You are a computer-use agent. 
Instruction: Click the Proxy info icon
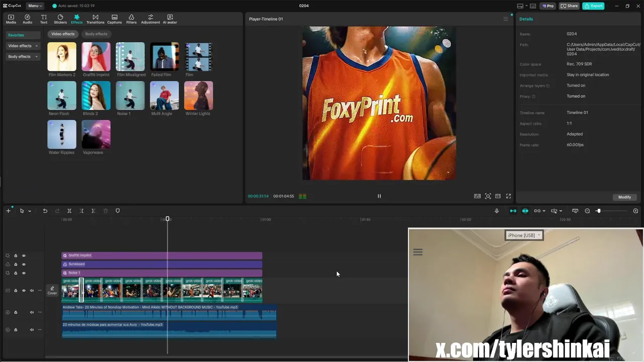(534, 97)
